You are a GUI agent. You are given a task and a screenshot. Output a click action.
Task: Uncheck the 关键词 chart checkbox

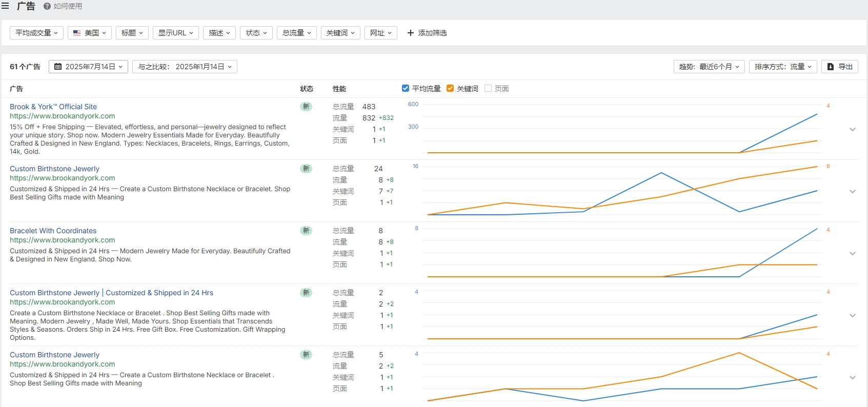point(450,88)
